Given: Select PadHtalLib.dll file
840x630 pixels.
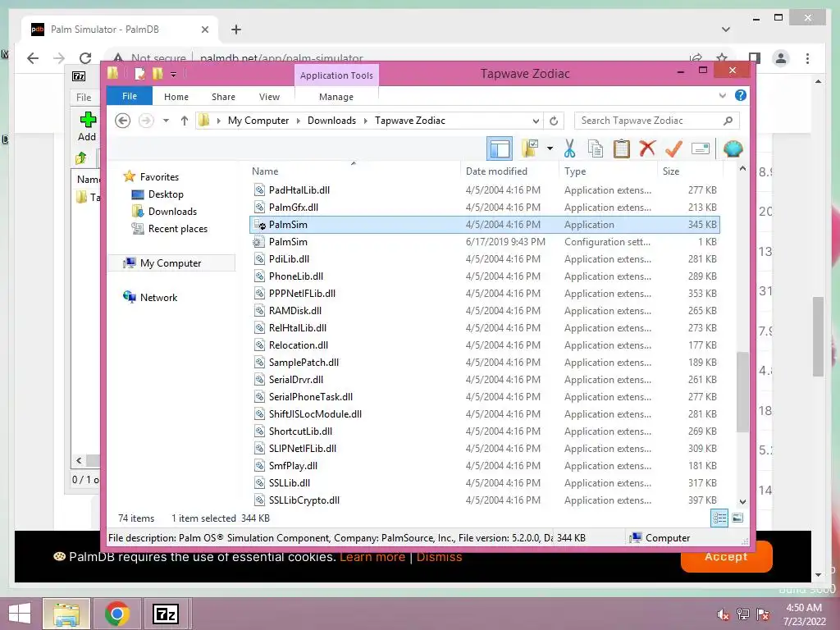Looking at the screenshot, I should 485,190.
